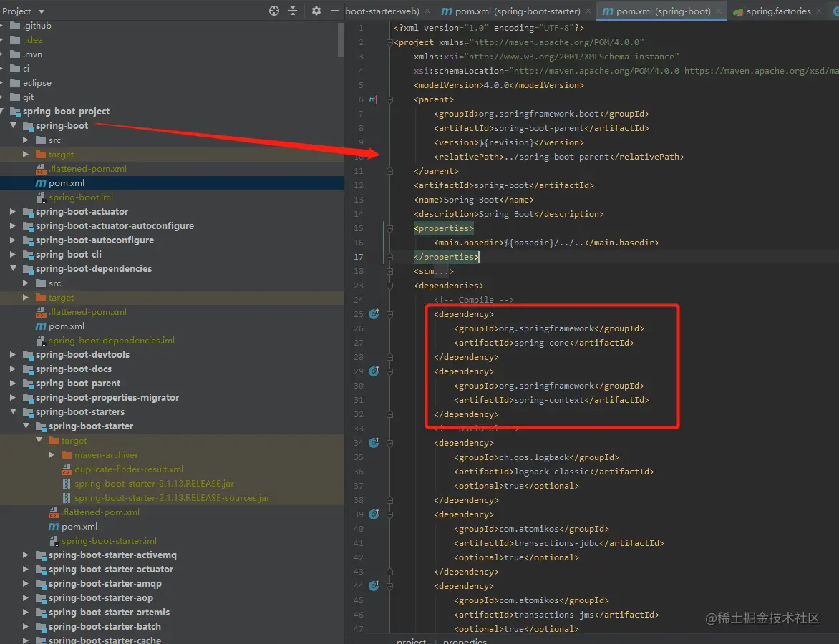Fold the parent block on line 6
The image size is (839, 644).
[389, 99]
